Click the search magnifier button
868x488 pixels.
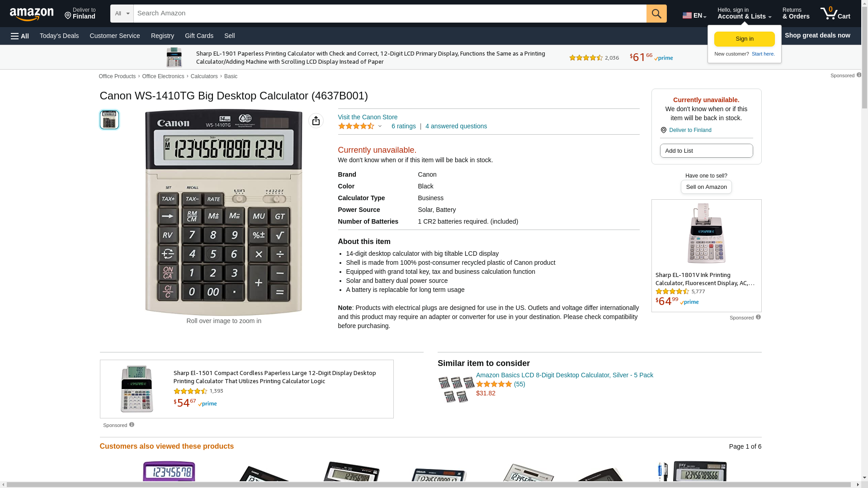(x=656, y=14)
